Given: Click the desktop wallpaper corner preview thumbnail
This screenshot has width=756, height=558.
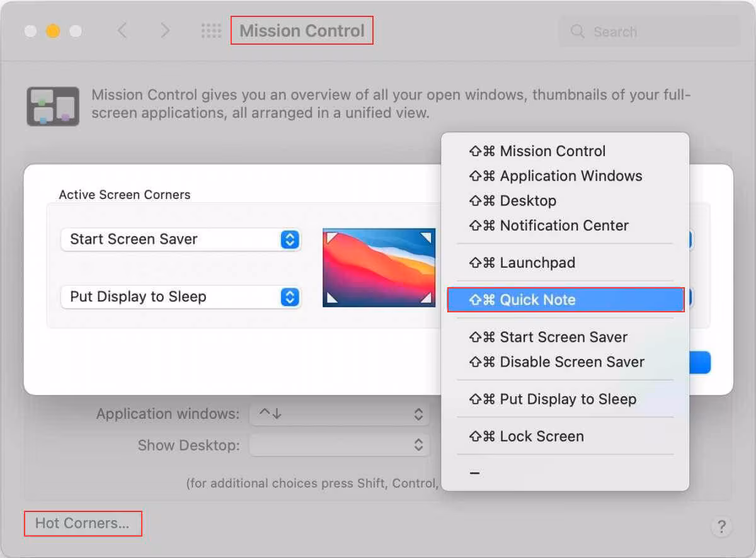Looking at the screenshot, I should point(379,268).
